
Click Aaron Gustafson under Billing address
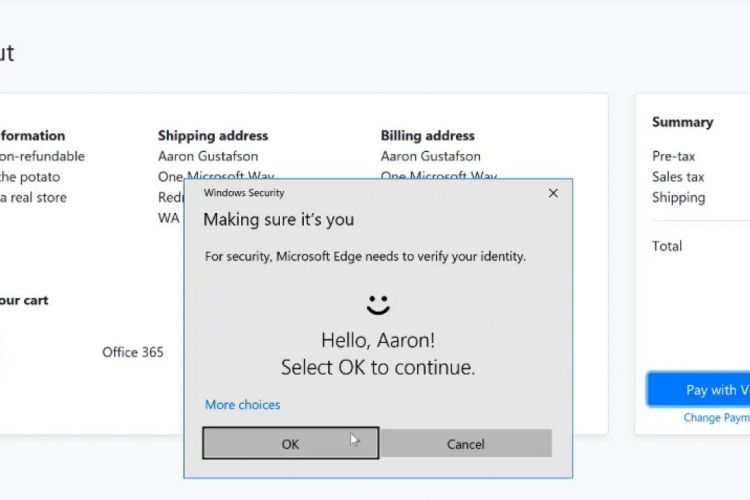tap(430, 156)
